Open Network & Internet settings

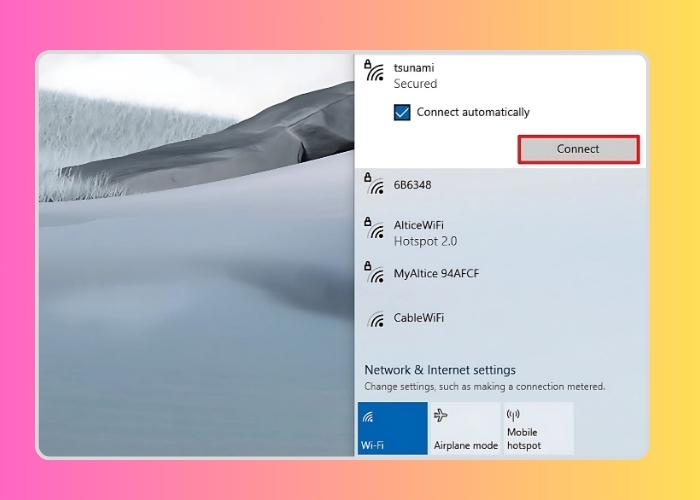click(x=440, y=370)
